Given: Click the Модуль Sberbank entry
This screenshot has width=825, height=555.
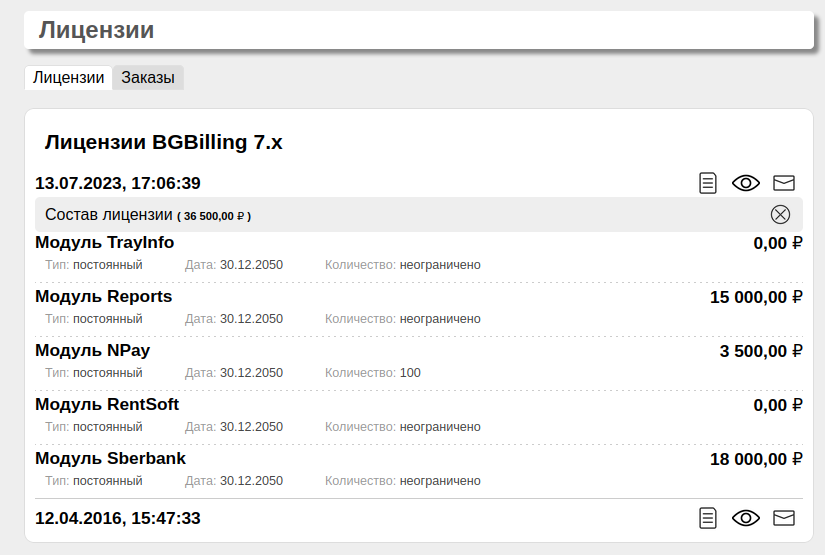Looking at the screenshot, I should click(110, 458).
